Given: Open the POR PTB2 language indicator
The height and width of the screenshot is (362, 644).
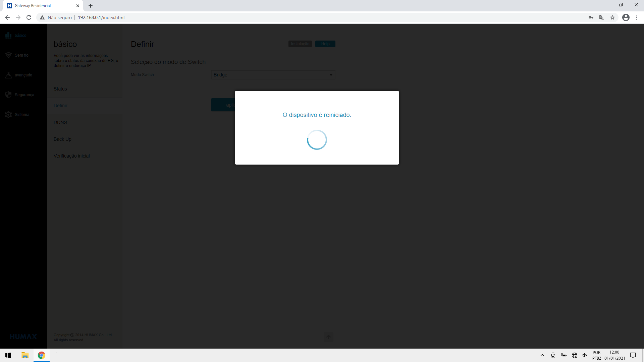Looking at the screenshot, I should click(x=597, y=355).
